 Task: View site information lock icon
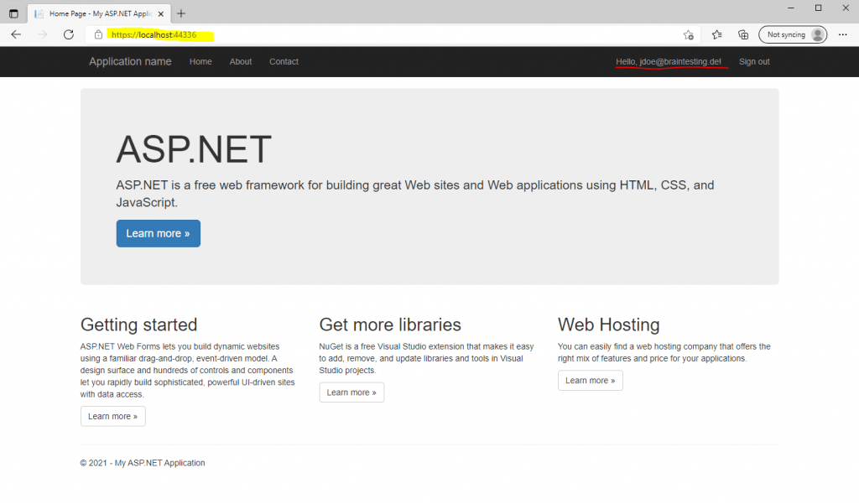[x=99, y=34]
